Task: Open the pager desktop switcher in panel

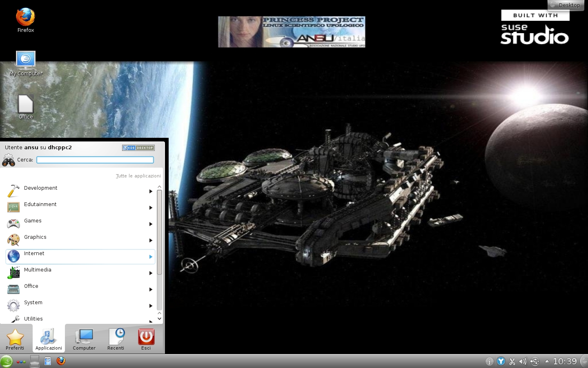Action: (x=35, y=361)
